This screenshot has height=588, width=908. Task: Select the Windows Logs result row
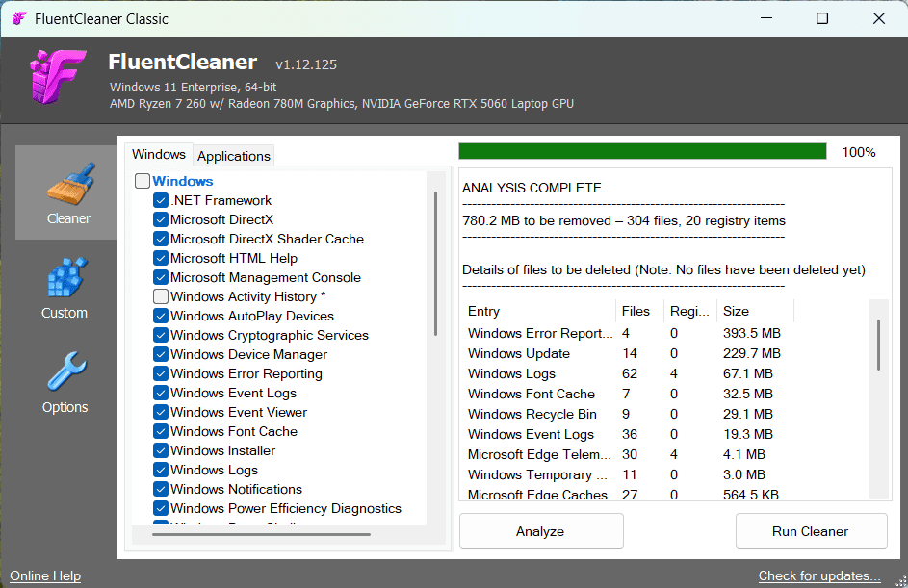629,373
